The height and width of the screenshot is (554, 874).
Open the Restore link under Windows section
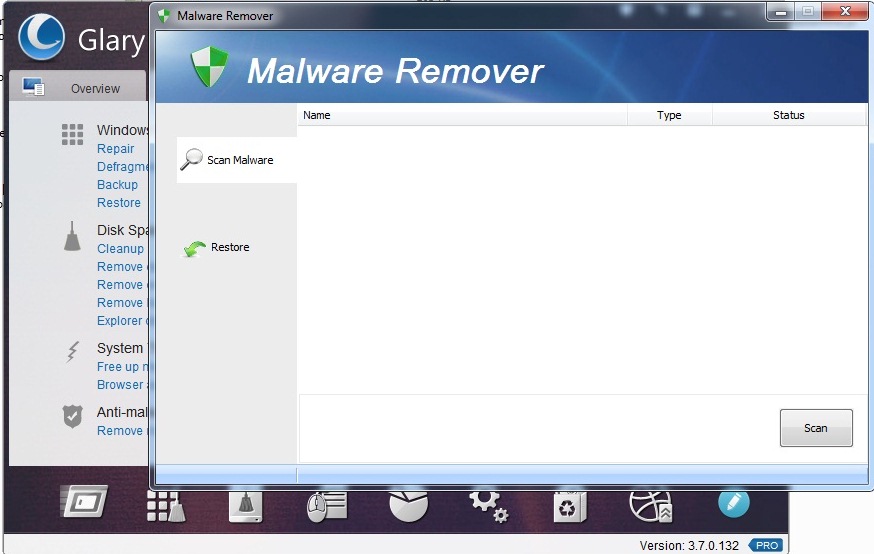tap(119, 203)
